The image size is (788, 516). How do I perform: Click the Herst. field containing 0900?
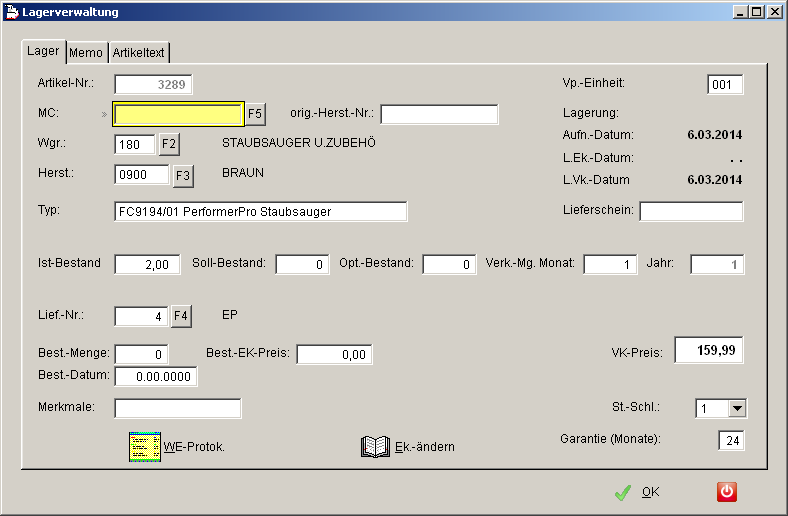142,175
